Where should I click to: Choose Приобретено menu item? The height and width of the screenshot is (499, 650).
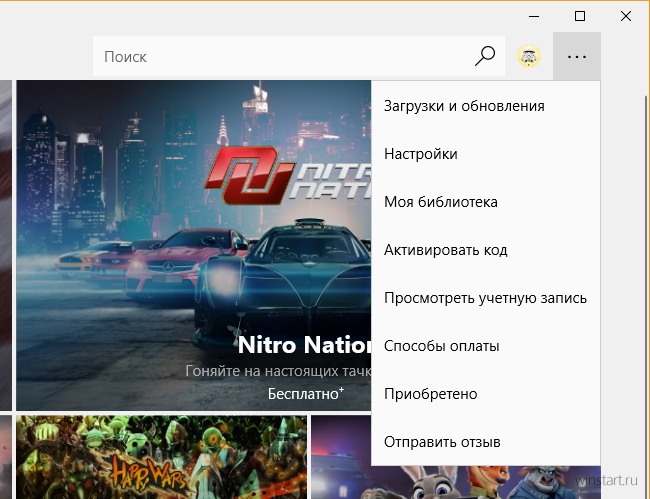pos(486,394)
